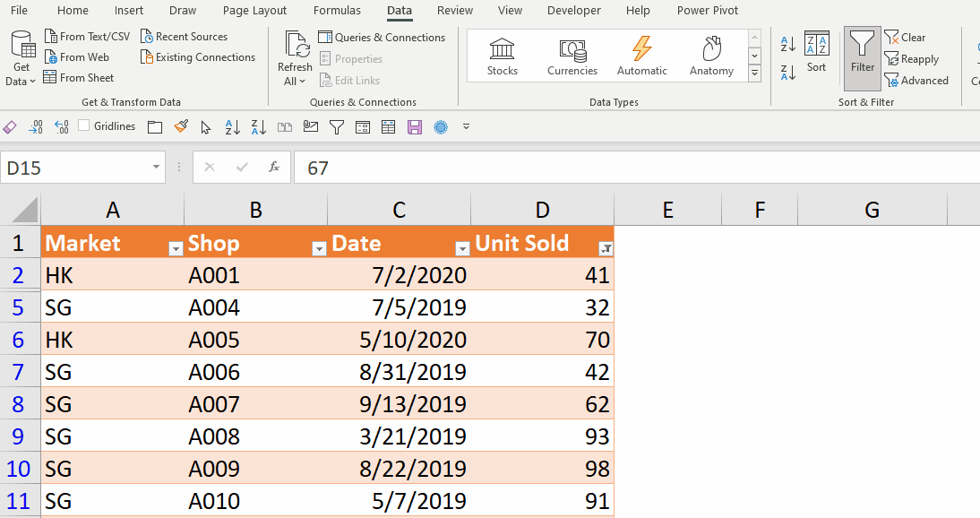Select the Anatomy data type
980x518 pixels.
711,56
